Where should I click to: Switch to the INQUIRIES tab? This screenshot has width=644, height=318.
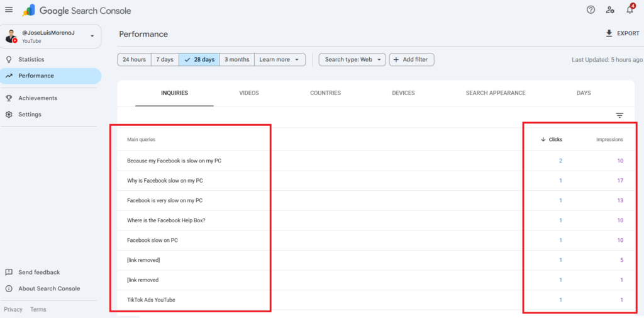175,93
